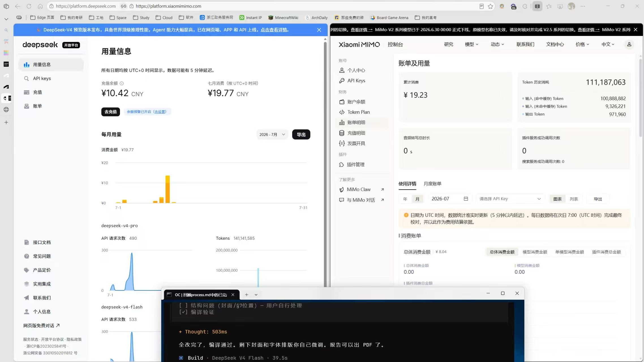Image resolution: width=644 pixels, height=362 pixels.
Task: Open 常见问题 in DeepSeek sidebar
Action: click(51, 256)
